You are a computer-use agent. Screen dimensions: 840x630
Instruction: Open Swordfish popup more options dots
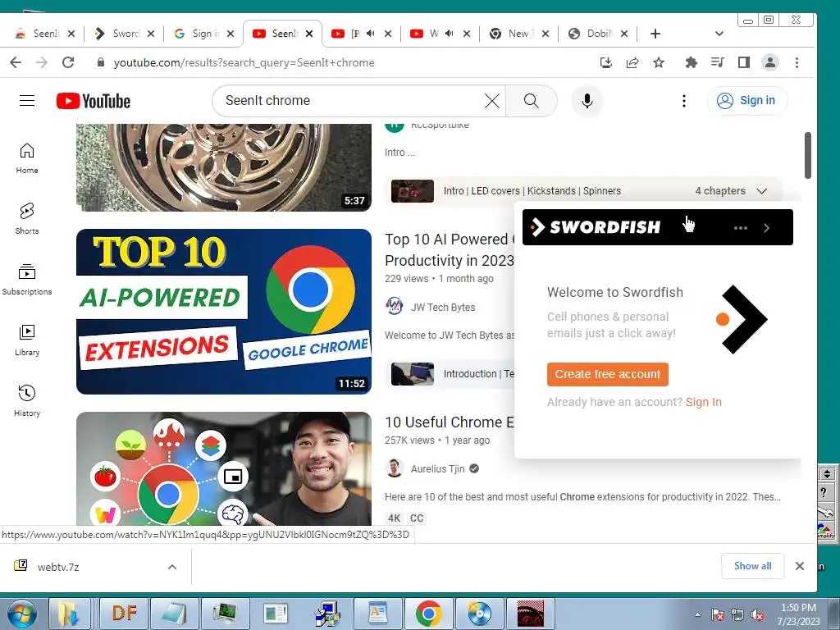(x=741, y=228)
